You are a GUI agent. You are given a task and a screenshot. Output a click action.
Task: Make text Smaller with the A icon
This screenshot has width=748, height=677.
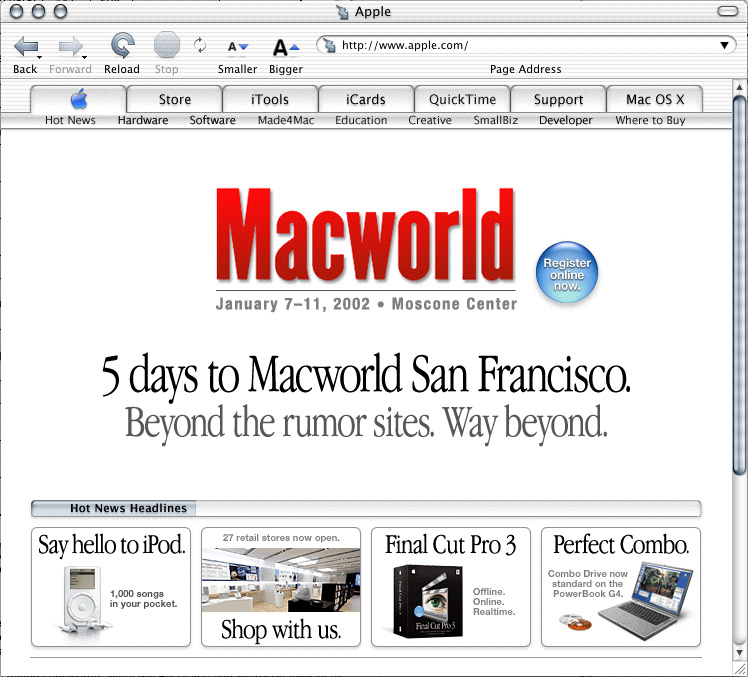[x=237, y=47]
